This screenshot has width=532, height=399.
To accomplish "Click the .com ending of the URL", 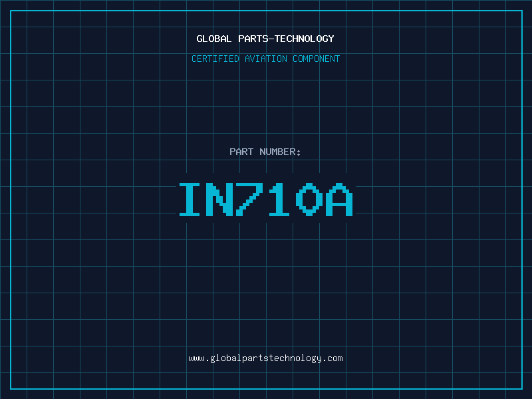I will pyautogui.click(x=333, y=358).
